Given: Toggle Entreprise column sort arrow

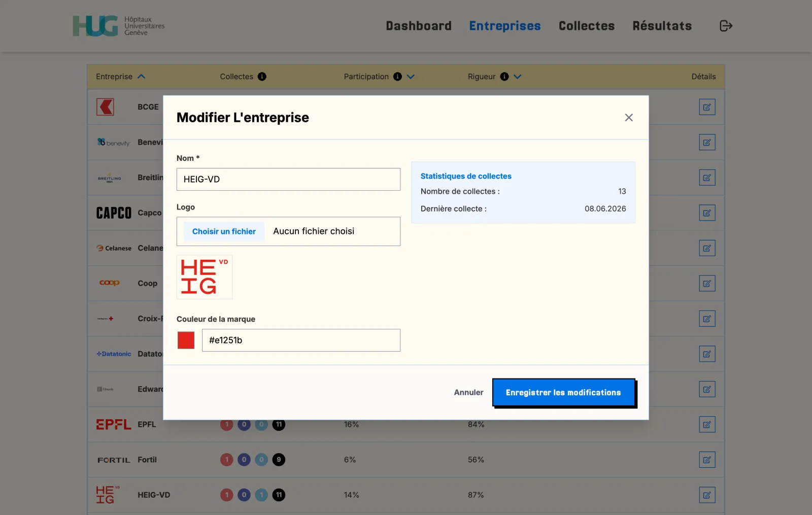Looking at the screenshot, I should pyautogui.click(x=141, y=77).
